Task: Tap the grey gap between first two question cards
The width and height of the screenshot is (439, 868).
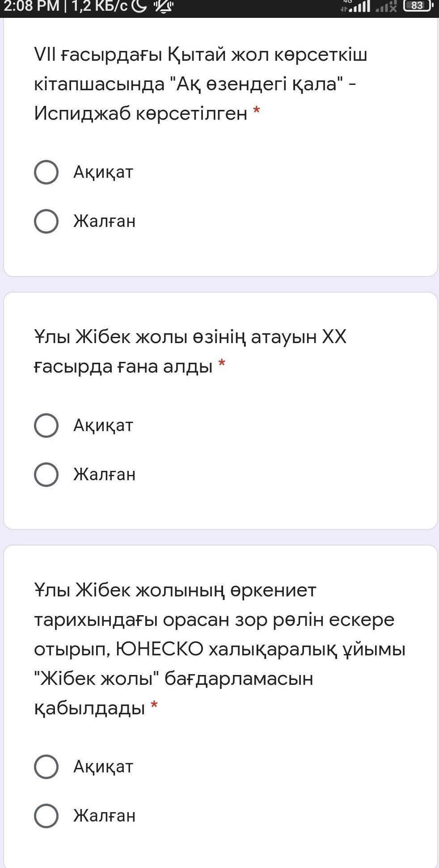Action: coord(219,285)
